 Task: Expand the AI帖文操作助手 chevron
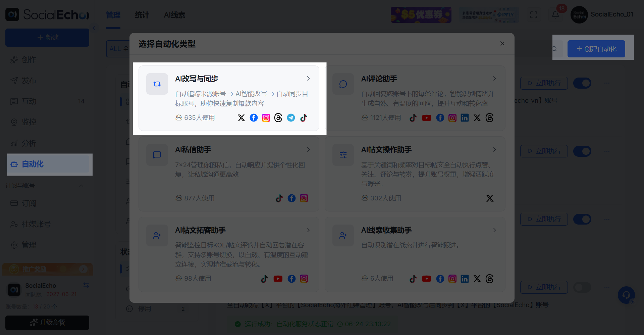494,150
